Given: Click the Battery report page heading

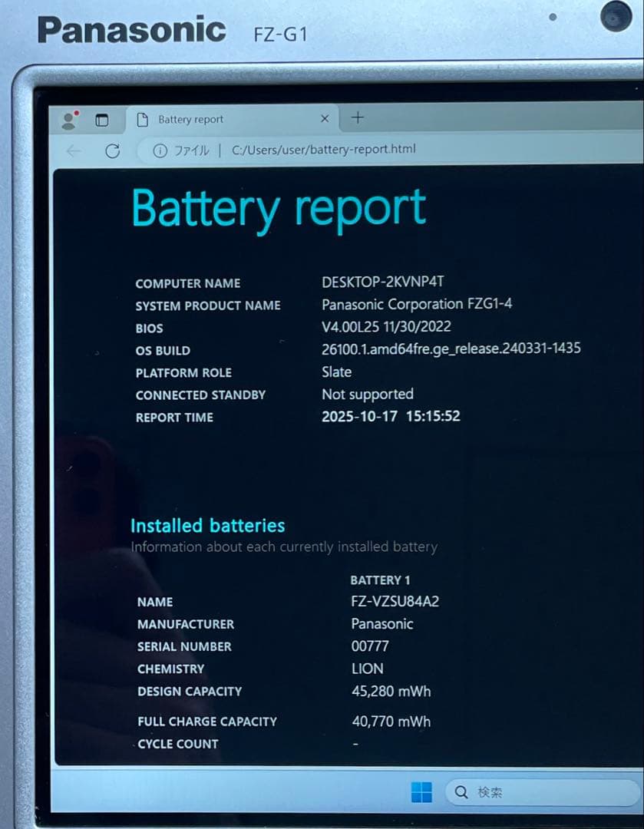Looking at the screenshot, I should pos(279,208).
